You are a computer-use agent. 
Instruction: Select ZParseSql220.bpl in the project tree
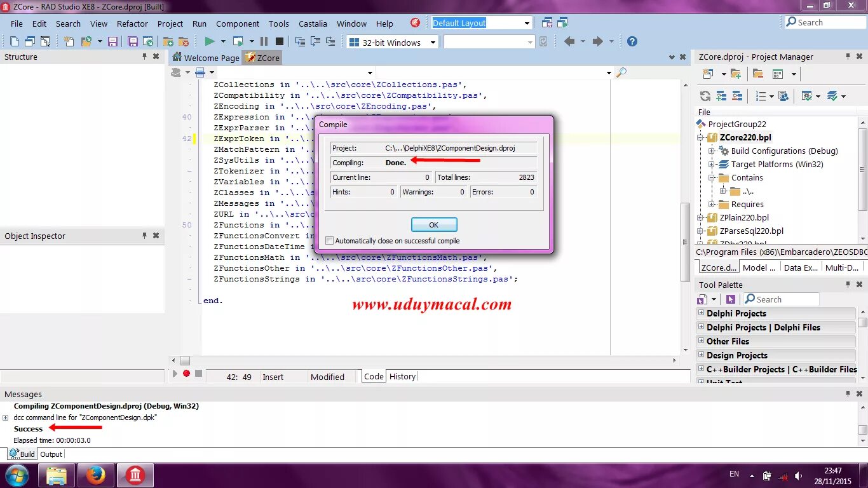752,231
